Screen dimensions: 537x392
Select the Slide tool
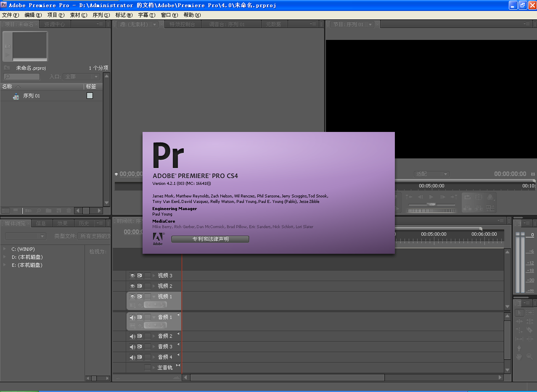point(530,339)
